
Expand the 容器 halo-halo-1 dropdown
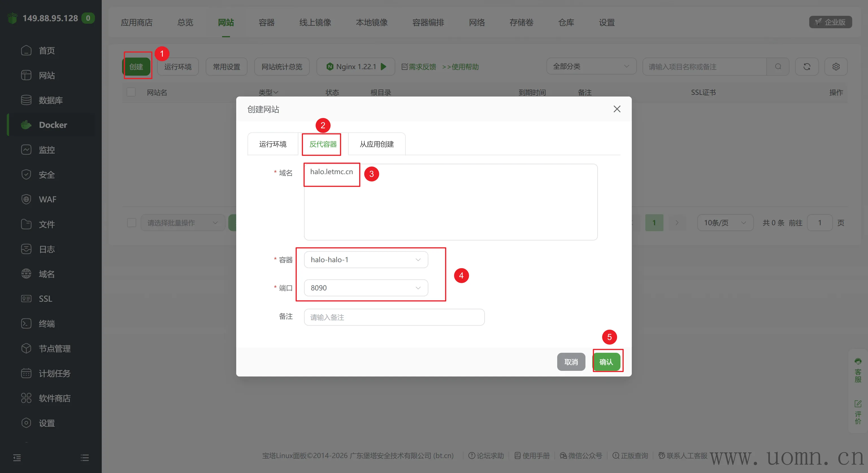pyautogui.click(x=366, y=260)
